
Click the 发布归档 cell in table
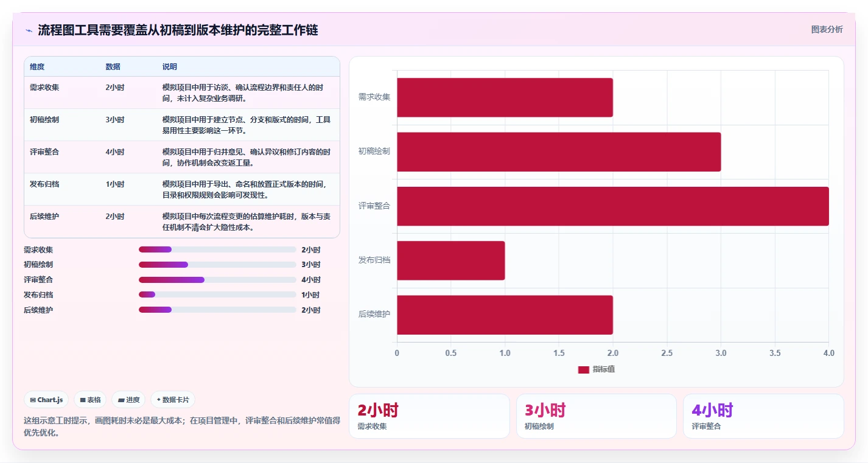coord(44,184)
